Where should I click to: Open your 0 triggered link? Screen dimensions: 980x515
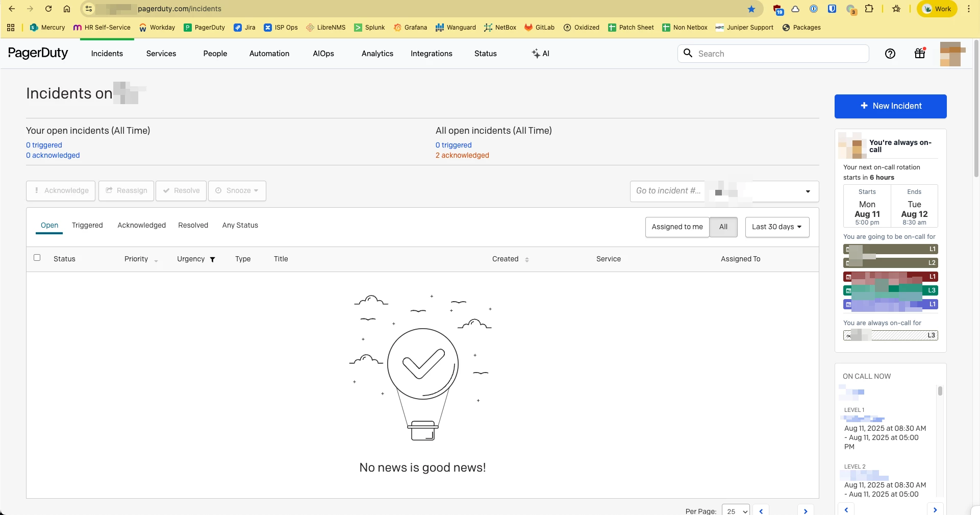pos(44,145)
